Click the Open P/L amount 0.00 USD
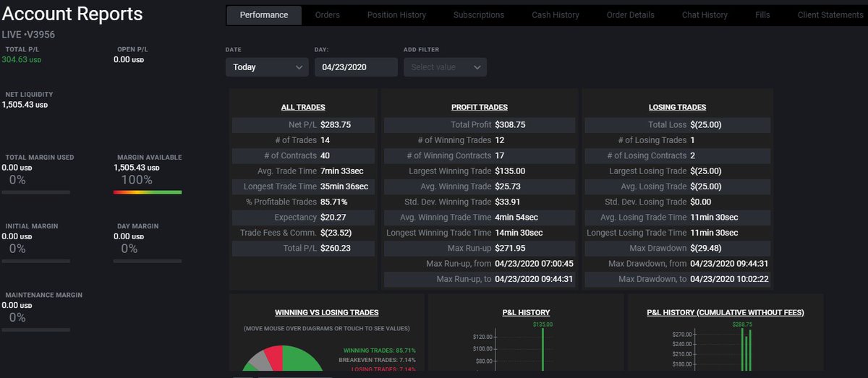The width and height of the screenshot is (868, 378). pos(129,60)
